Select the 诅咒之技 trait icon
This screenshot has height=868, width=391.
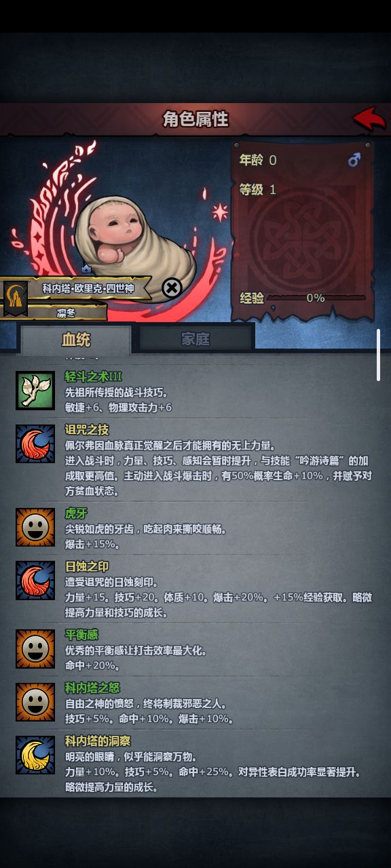(x=35, y=443)
